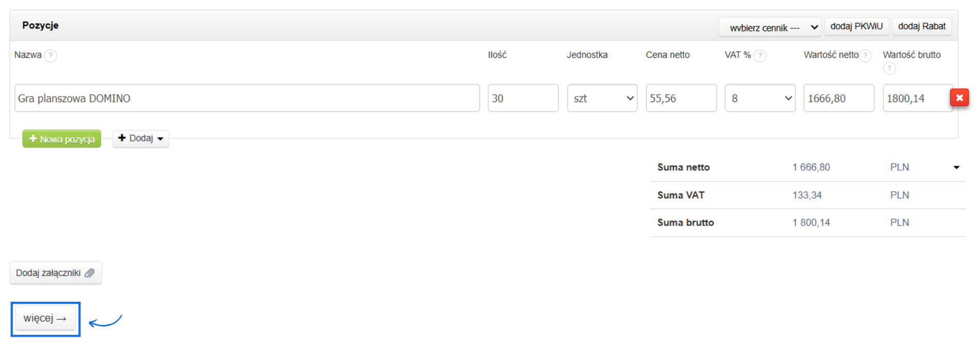Image resolution: width=980 pixels, height=342 pixels.
Task: Expand the Dodaj dropdown button
Action: point(140,138)
